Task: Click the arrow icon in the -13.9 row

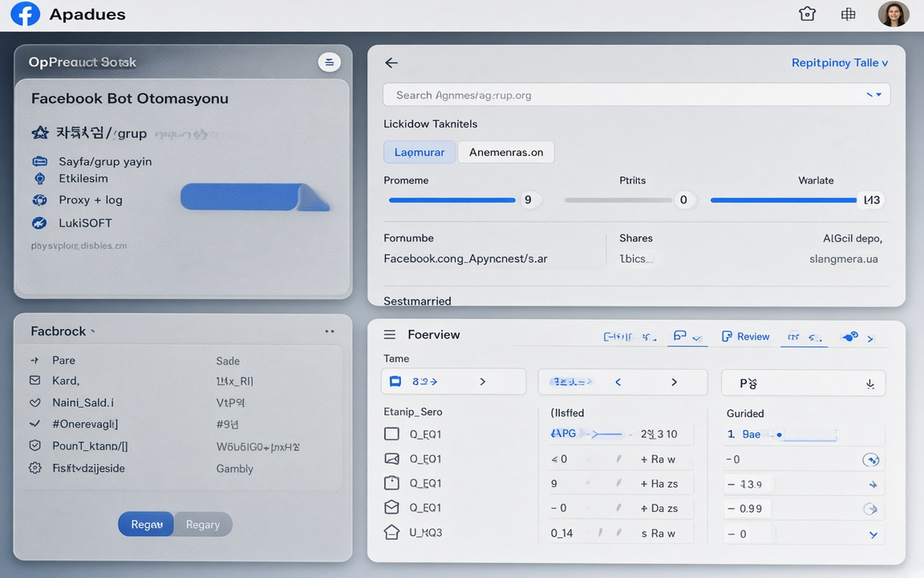Action: coord(873,485)
